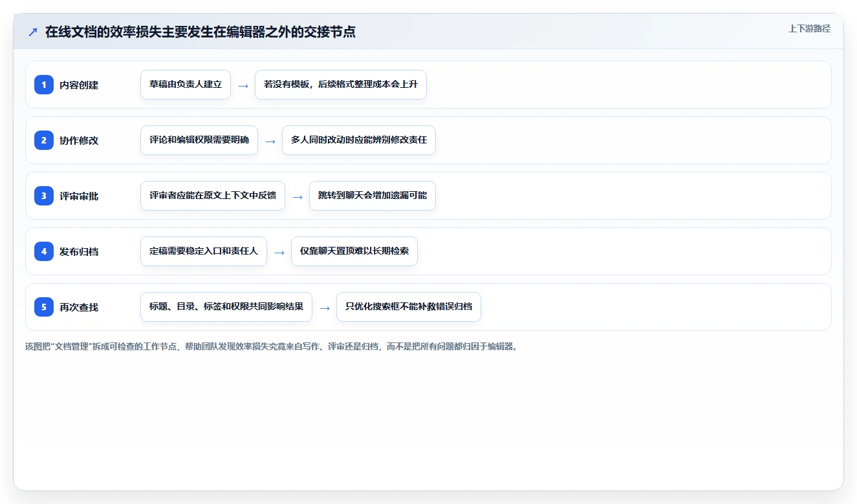Select step badge 4 for 发布归档
857x504 pixels.
[44, 251]
